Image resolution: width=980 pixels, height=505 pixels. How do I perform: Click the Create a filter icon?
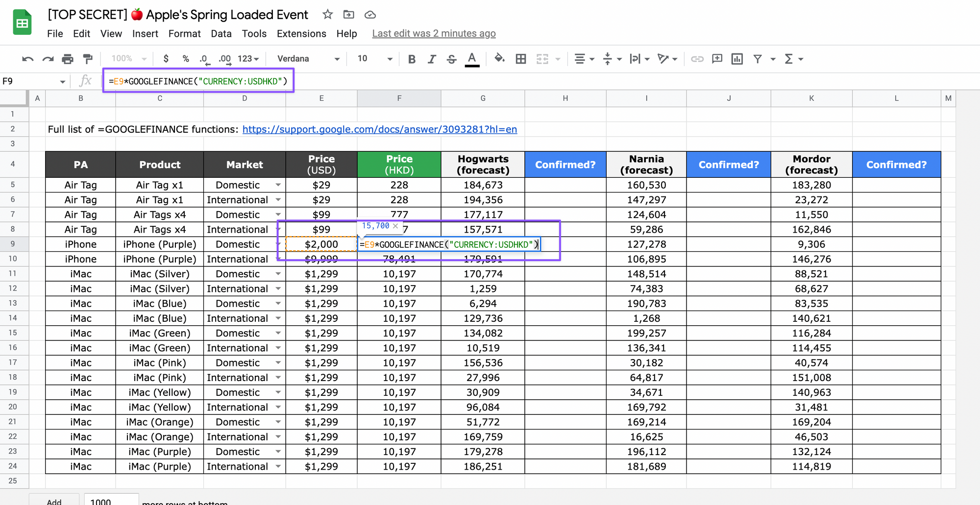758,59
